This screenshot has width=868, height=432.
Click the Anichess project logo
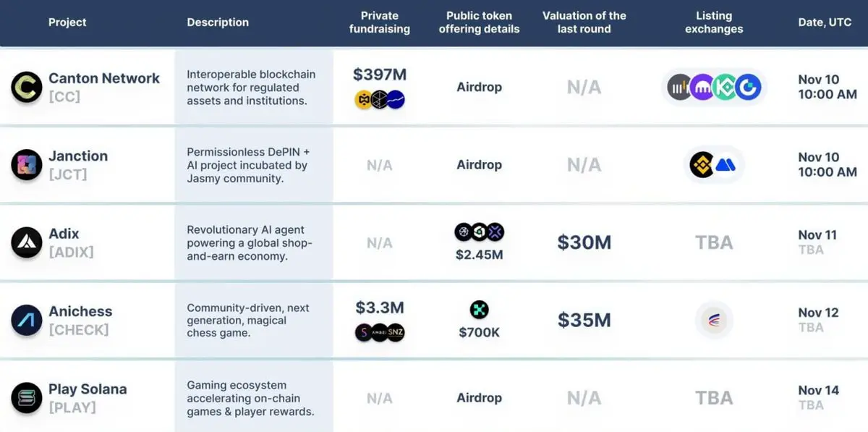coord(27,321)
